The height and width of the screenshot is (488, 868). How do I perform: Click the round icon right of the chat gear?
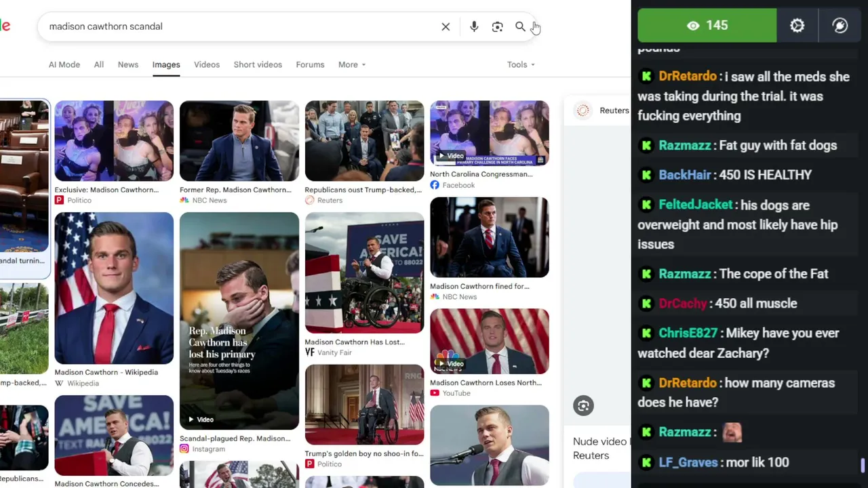[840, 25]
